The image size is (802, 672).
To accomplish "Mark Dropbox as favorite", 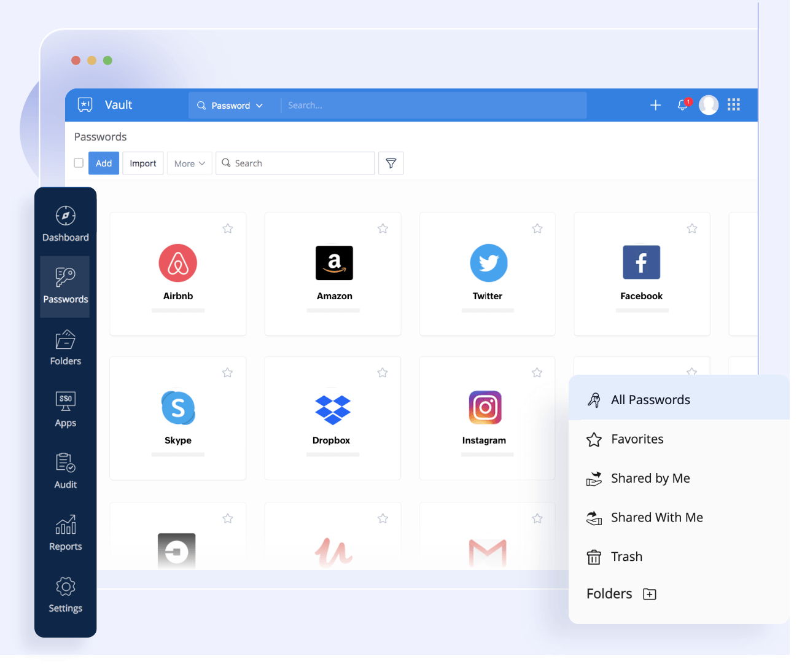I will point(383,373).
